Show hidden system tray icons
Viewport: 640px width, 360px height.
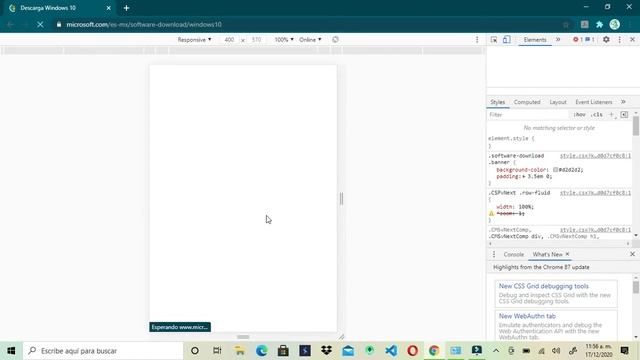point(496,351)
